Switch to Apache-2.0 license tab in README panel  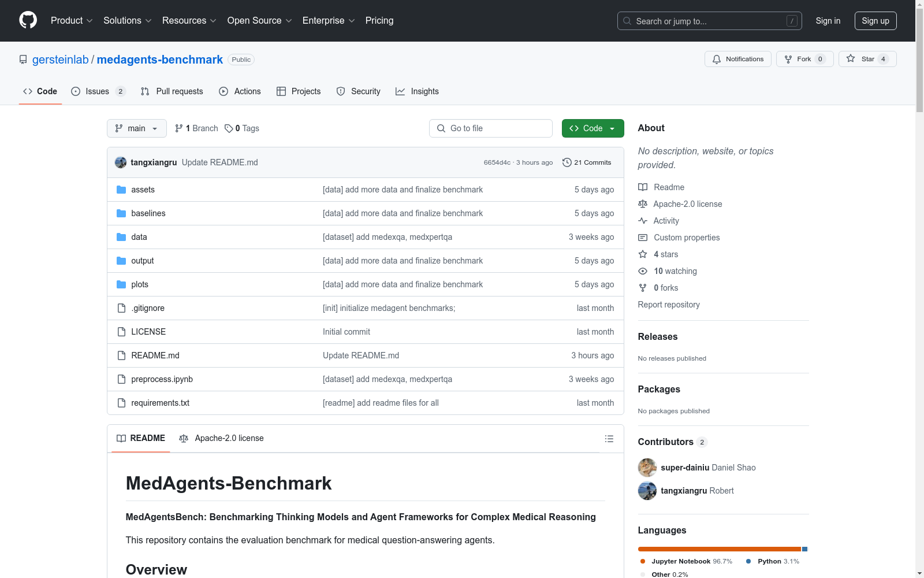pos(222,438)
